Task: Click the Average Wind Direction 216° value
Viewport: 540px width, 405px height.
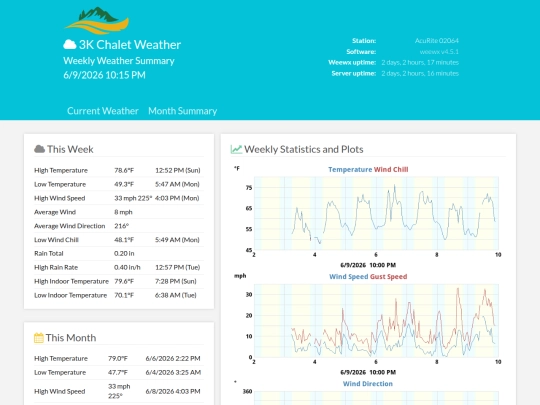Action: (x=122, y=226)
